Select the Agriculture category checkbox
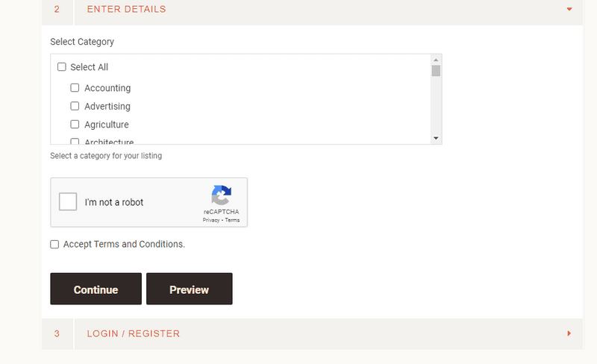 pyautogui.click(x=75, y=125)
